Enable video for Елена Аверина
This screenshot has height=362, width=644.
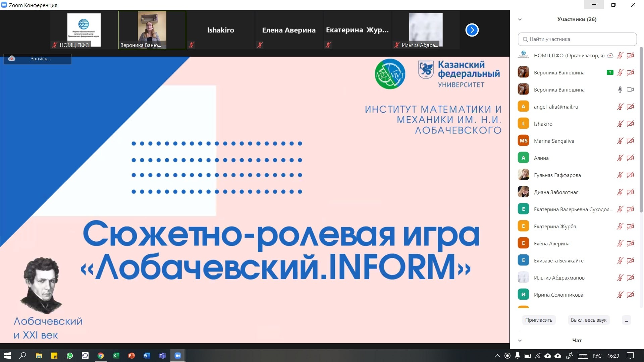coord(631,243)
